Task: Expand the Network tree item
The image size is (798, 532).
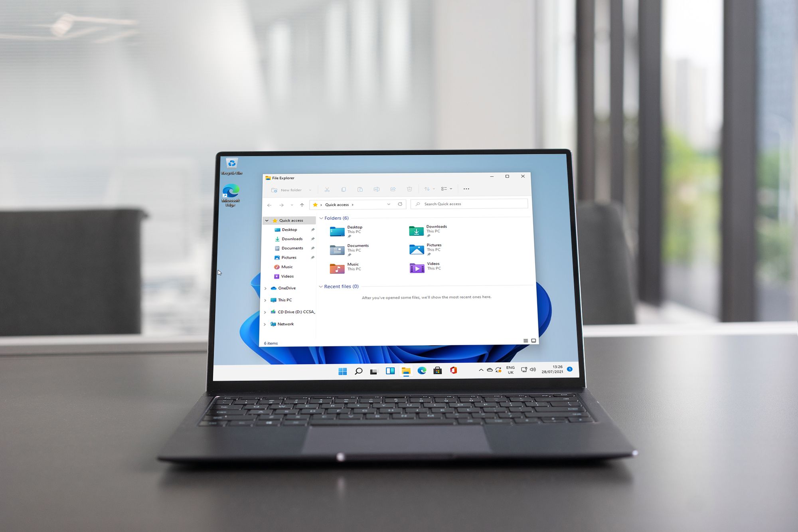Action: (x=265, y=324)
